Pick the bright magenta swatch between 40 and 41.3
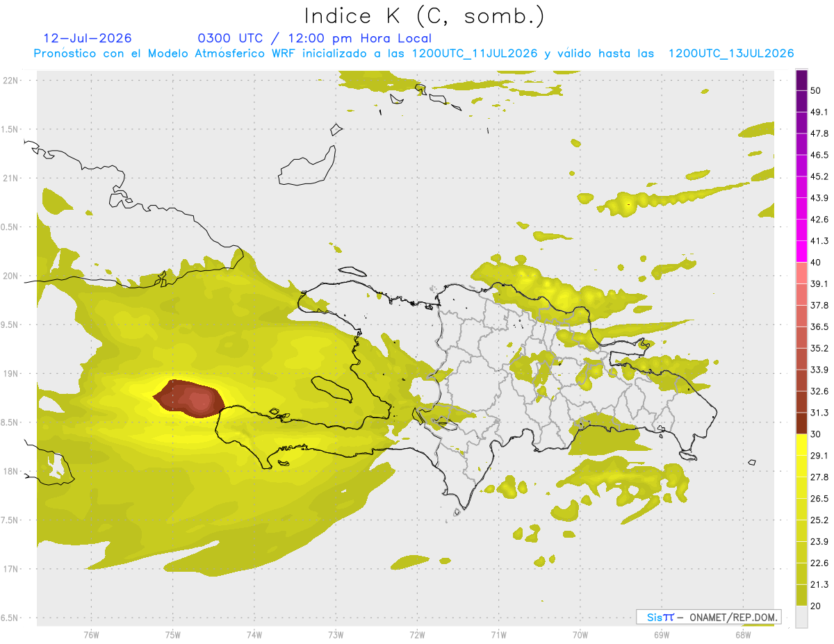Screen dimensions: 834x644 coord(801,251)
